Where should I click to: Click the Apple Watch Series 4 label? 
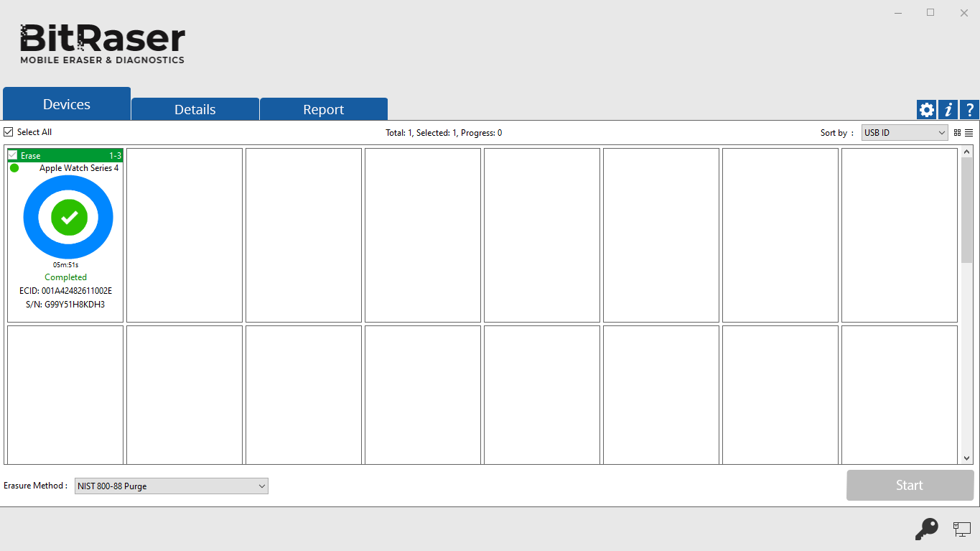coord(79,168)
